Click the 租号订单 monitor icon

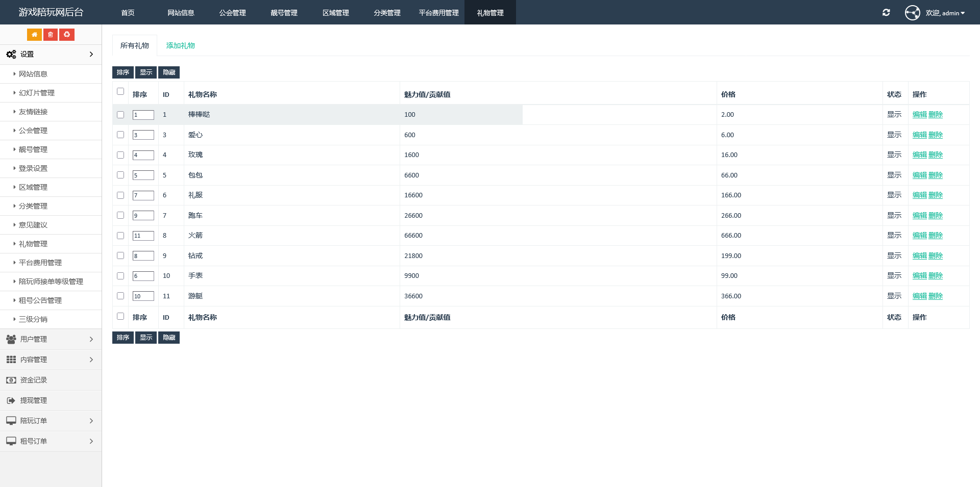(x=11, y=441)
